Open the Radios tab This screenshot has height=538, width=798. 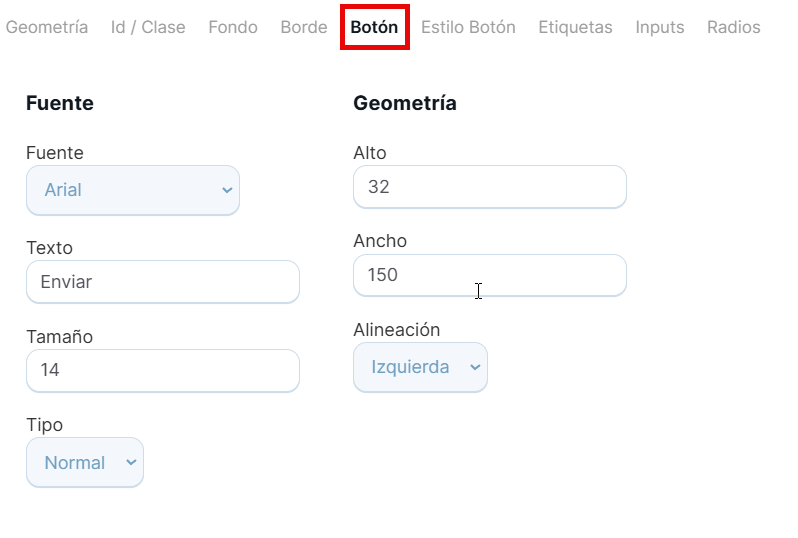coord(733,27)
